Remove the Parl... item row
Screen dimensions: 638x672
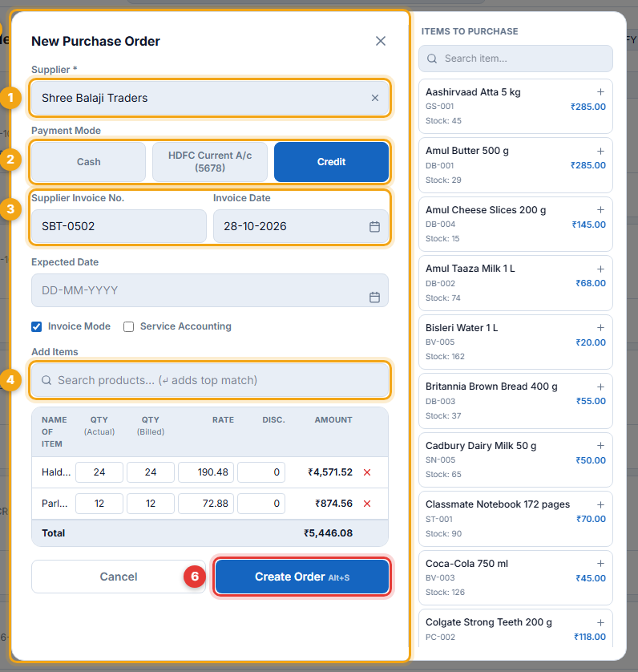click(367, 504)
